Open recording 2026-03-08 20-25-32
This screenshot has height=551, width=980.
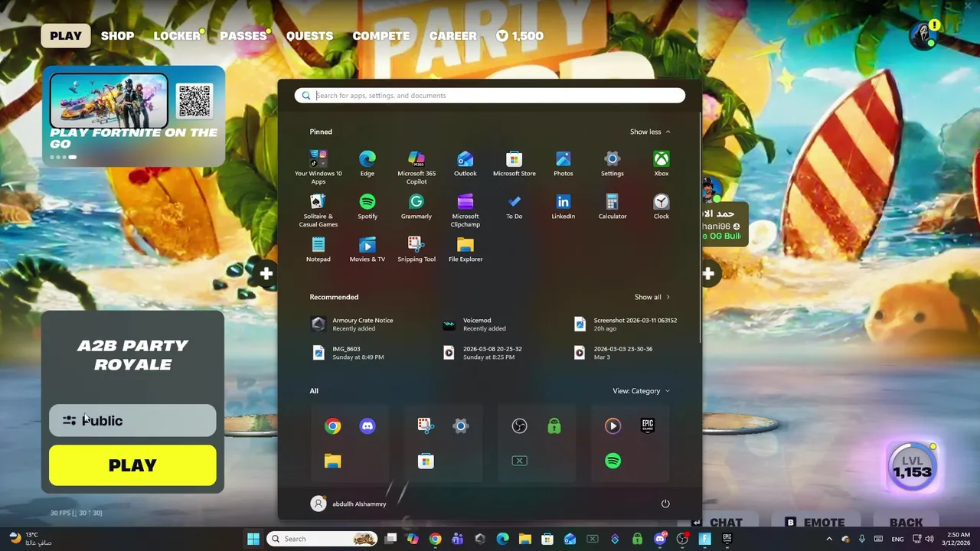(x=483, y=353)
